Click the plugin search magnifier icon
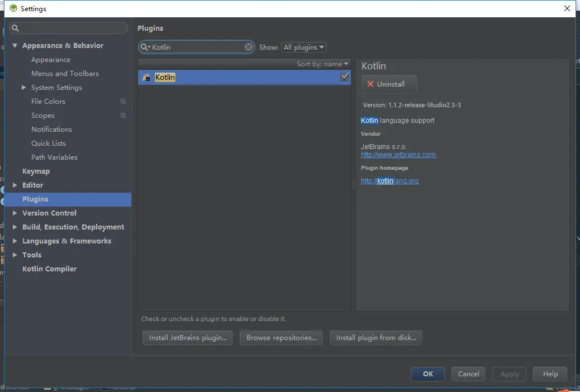 [145, 47]
